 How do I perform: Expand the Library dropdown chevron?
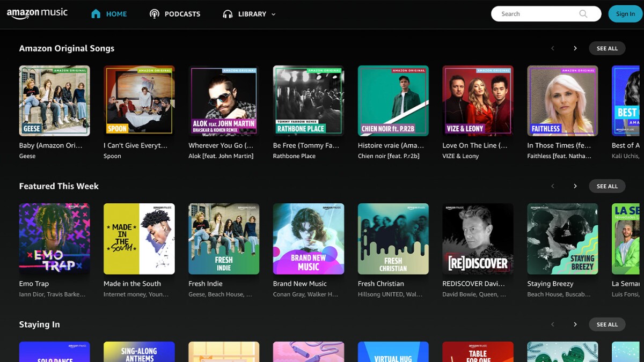click(274, 14)
